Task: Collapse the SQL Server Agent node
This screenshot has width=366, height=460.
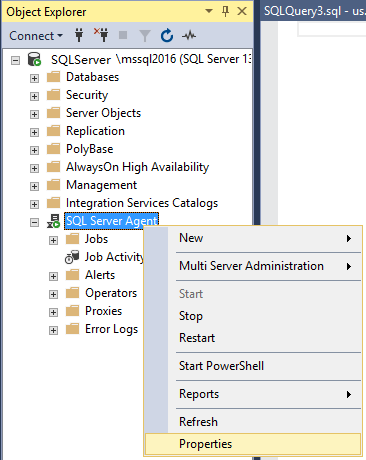Action: [34, 222]
